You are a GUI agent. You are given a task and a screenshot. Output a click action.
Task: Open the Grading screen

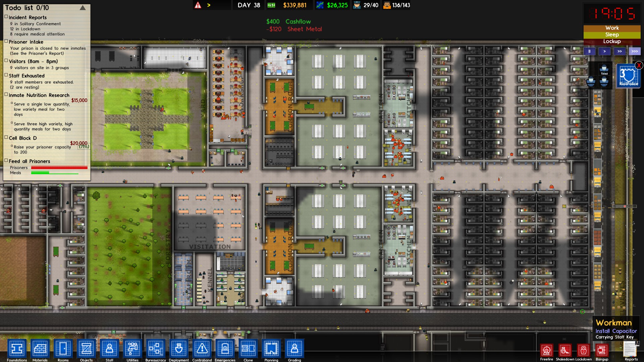[294, 349]
